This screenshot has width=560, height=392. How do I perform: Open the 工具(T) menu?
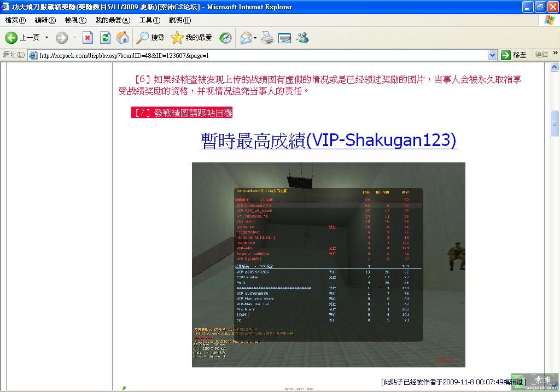[x=149, y=20]
